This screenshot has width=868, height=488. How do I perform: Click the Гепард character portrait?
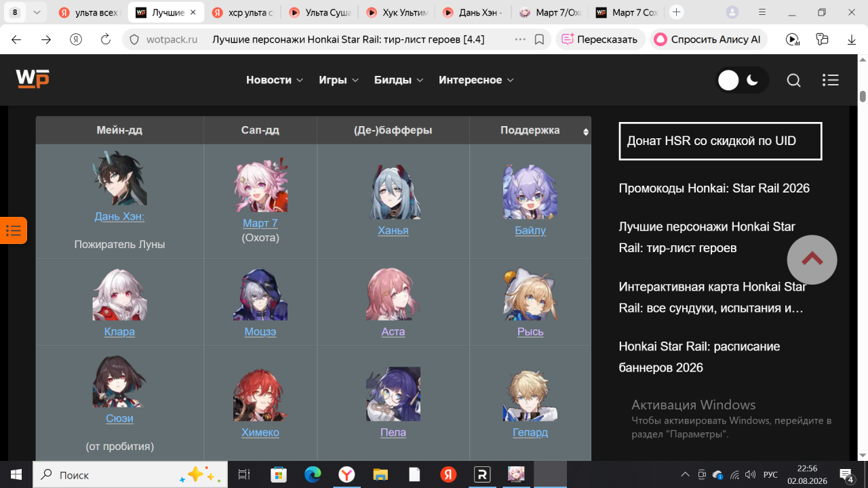coord(530,394)
